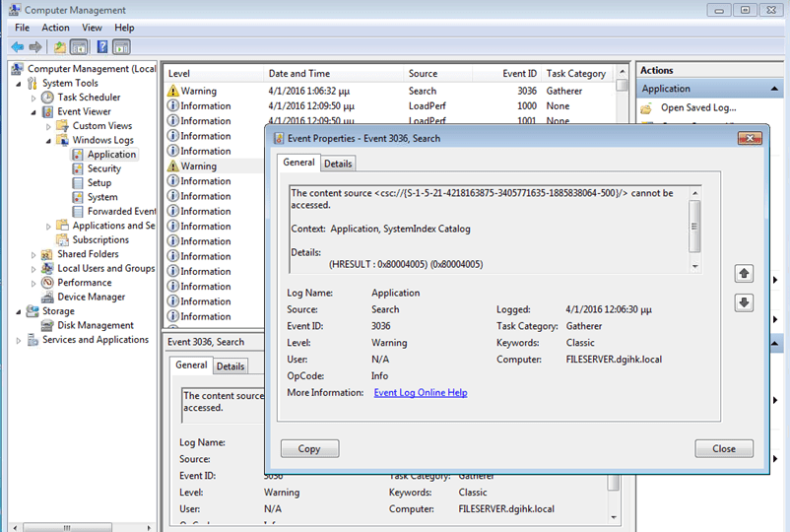
Task: Open Custom Views folder
Action: click(x=102, y=125)
